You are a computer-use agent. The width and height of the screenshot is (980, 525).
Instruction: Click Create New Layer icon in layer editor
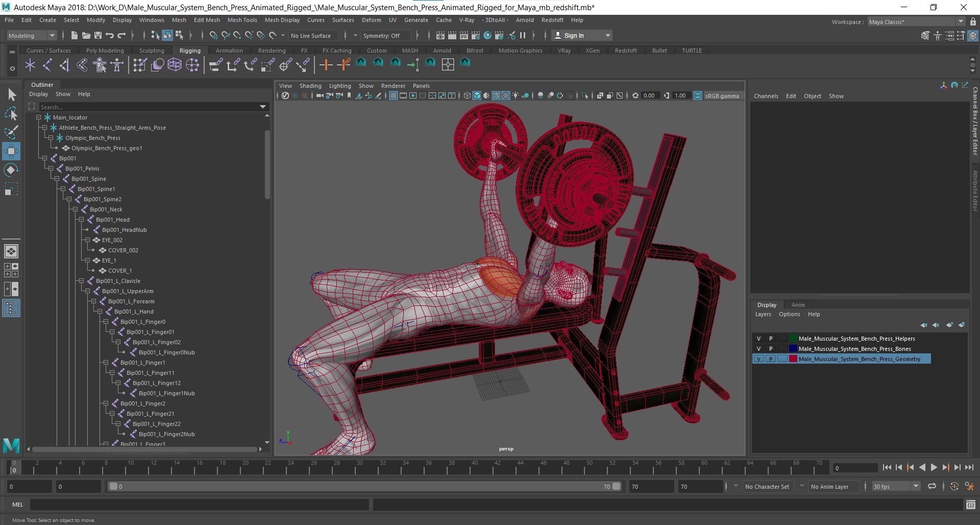[x=949, y=325]
